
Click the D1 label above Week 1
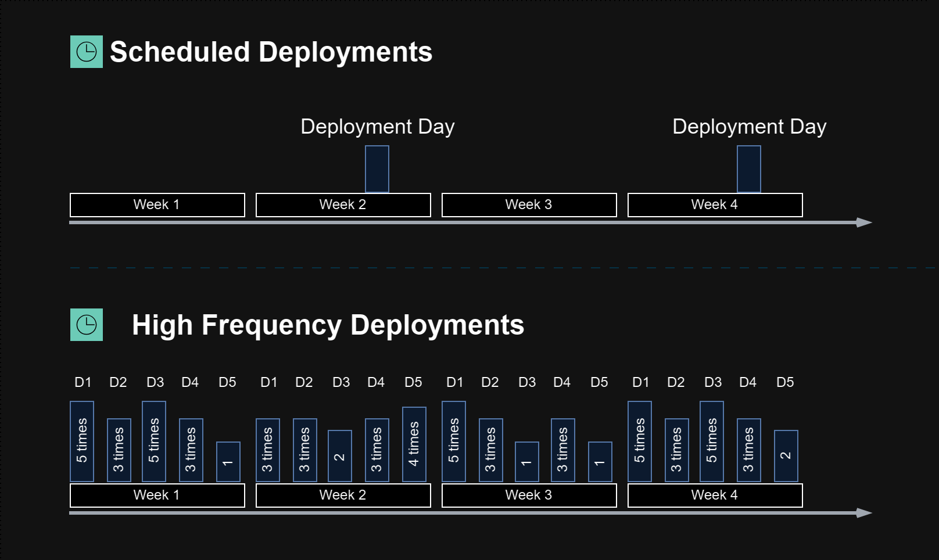[83, 382]
